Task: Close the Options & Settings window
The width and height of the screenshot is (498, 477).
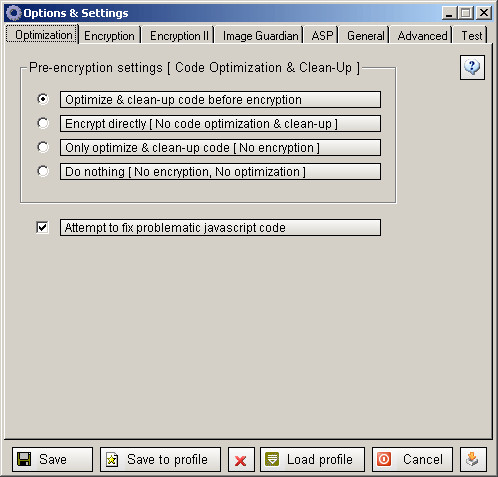Action: 484,13
